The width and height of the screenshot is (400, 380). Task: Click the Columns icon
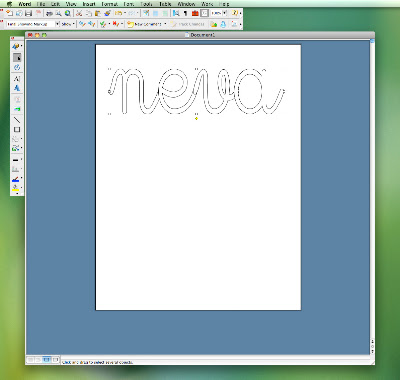coord(165,13)
